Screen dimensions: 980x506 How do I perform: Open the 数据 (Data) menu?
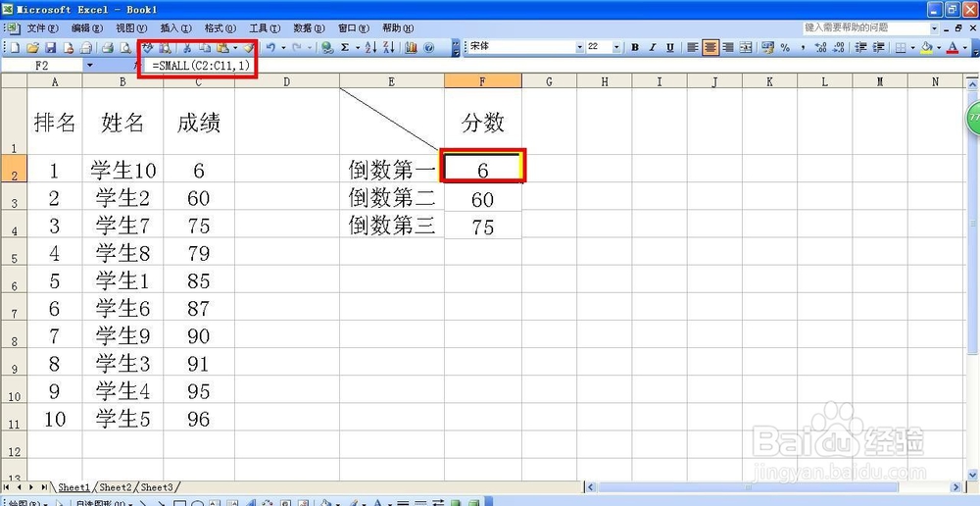click(x=310, y=28)
